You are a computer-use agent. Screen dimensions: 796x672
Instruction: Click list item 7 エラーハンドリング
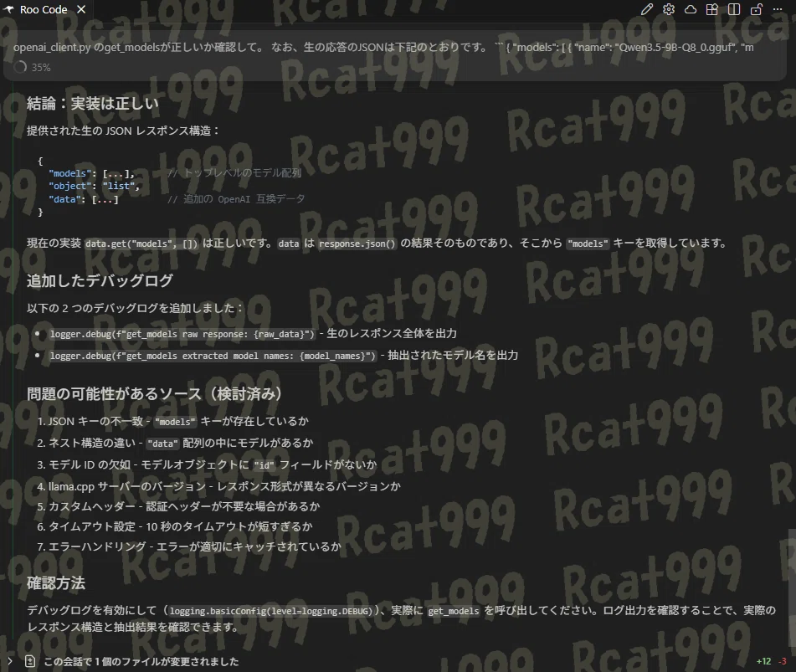point(189,546)
